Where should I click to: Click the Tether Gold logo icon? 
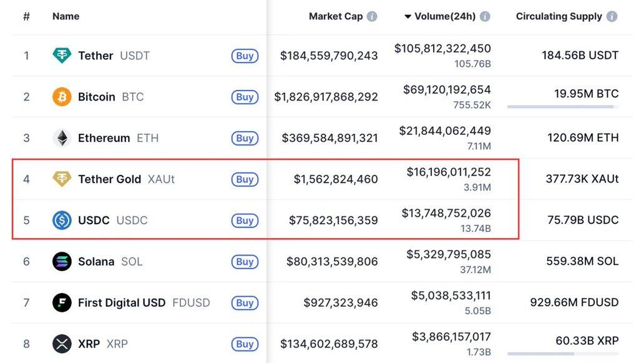(62, 179)
